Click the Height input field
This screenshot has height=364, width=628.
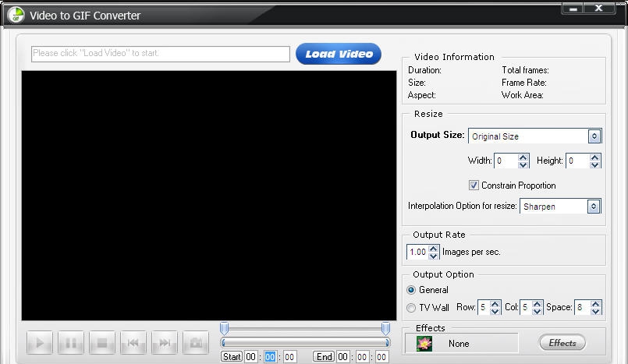point(578,161)
